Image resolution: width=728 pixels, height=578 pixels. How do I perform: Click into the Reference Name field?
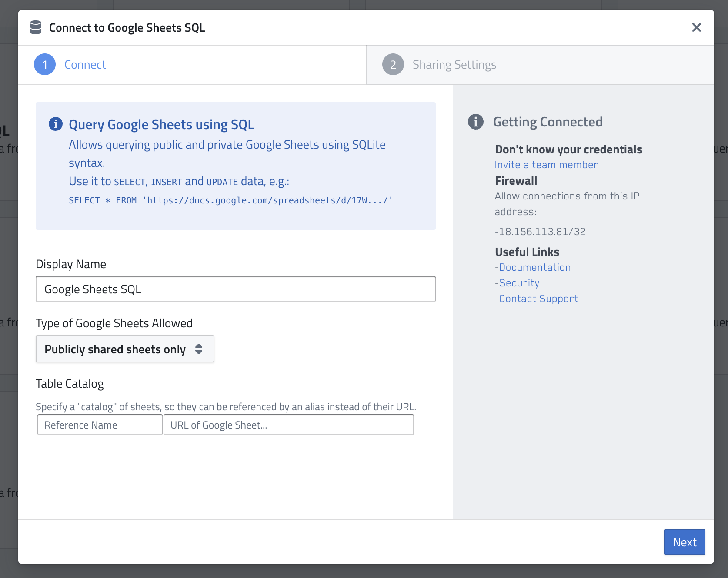point(100,425)
